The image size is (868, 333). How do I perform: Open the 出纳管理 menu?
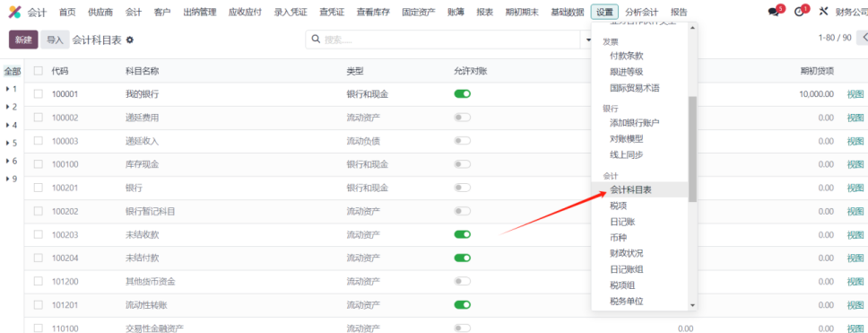coord(200,12)
